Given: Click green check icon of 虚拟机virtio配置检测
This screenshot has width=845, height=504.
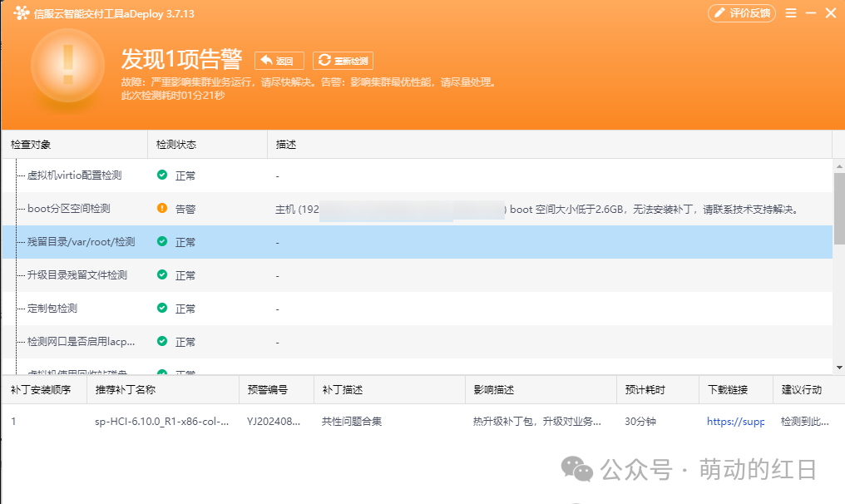Looking at the screenshot, I should pos(162,175).
